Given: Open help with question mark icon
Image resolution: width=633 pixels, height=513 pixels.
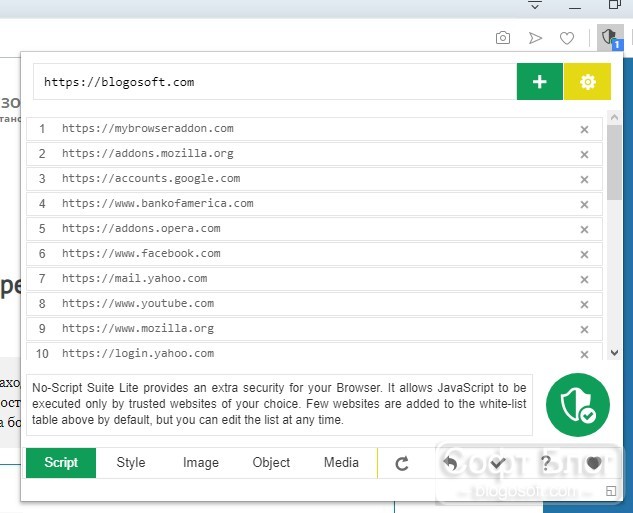Looking at the screenshot, I should tap(546, 463).
